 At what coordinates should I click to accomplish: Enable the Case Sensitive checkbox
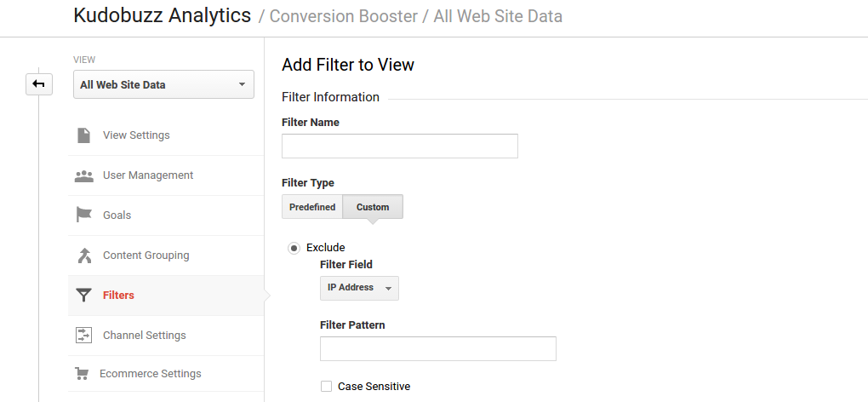(327, 387)
